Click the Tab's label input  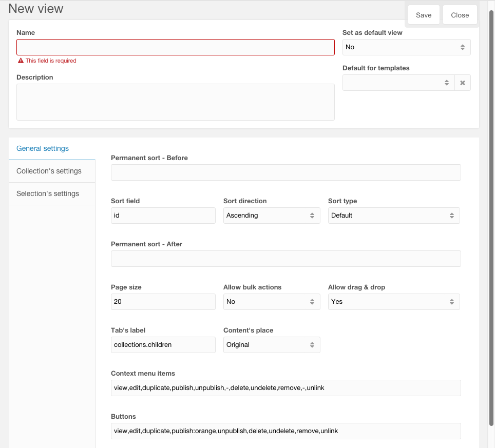click(163, 345)
